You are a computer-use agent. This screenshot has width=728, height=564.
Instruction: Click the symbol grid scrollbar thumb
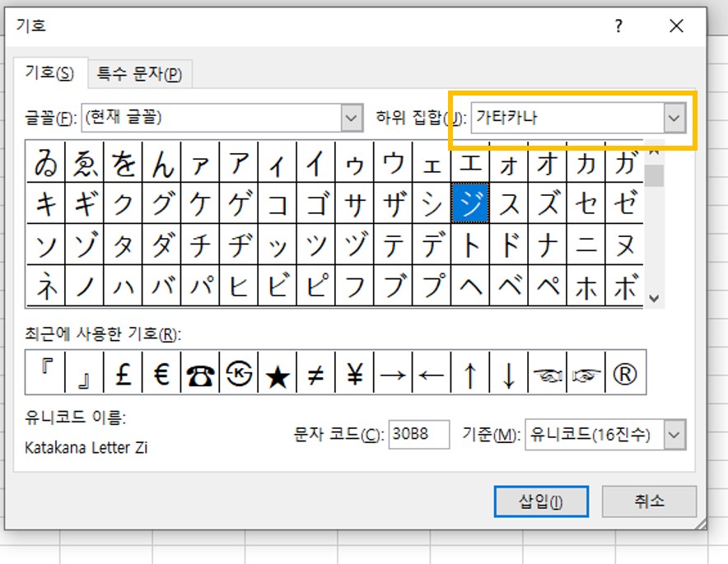point(654,176)
